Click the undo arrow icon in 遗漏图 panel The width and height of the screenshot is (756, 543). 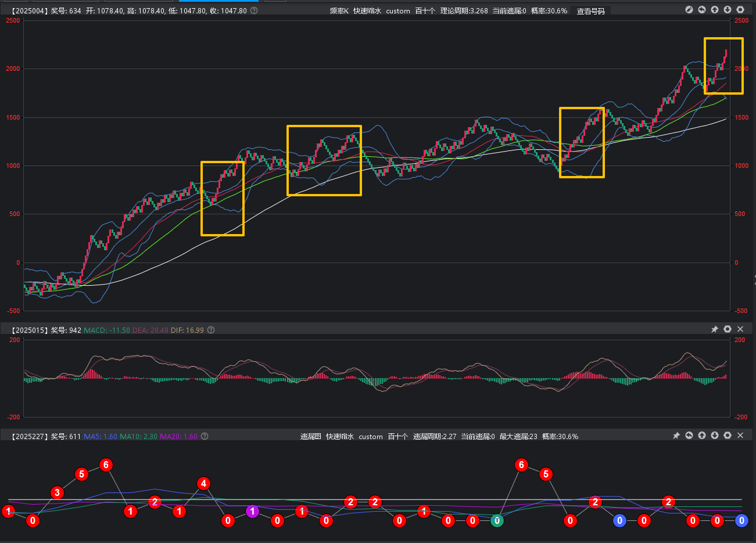[689, 436]
